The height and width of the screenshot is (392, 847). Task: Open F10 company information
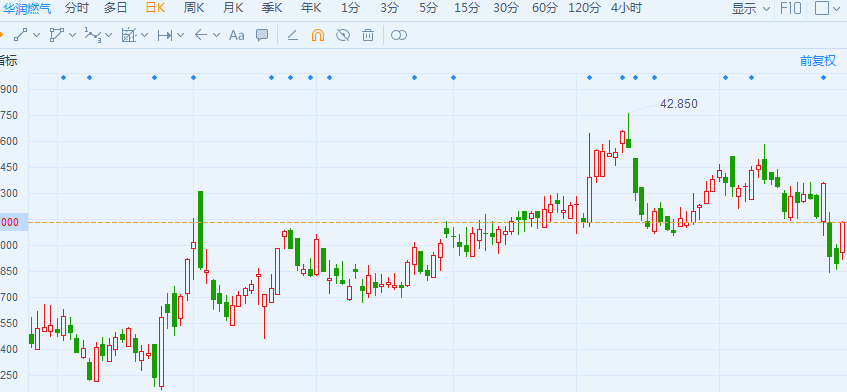[x=791, y=9]
